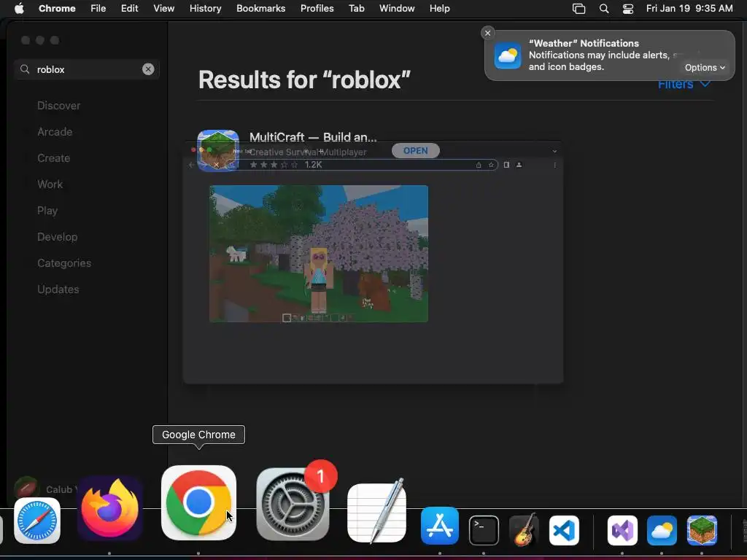Open Updates in the sidebar
Viewport: 747px width, 560px height.
pos(58,289)
